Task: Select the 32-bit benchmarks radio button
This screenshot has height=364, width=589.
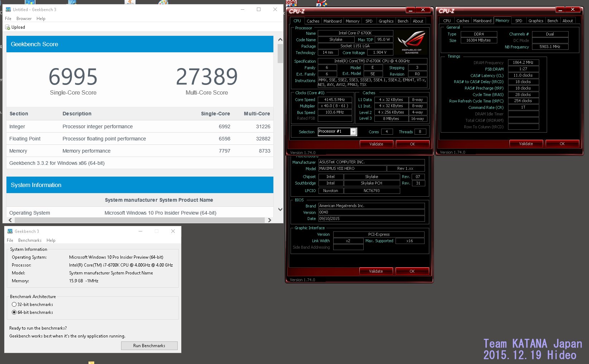Action: 14,305
